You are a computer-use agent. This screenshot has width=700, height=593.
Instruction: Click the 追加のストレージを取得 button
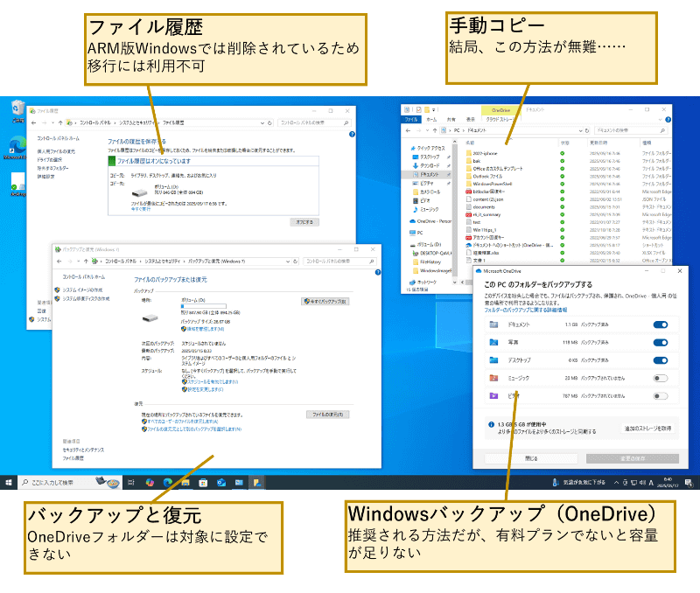647,429
